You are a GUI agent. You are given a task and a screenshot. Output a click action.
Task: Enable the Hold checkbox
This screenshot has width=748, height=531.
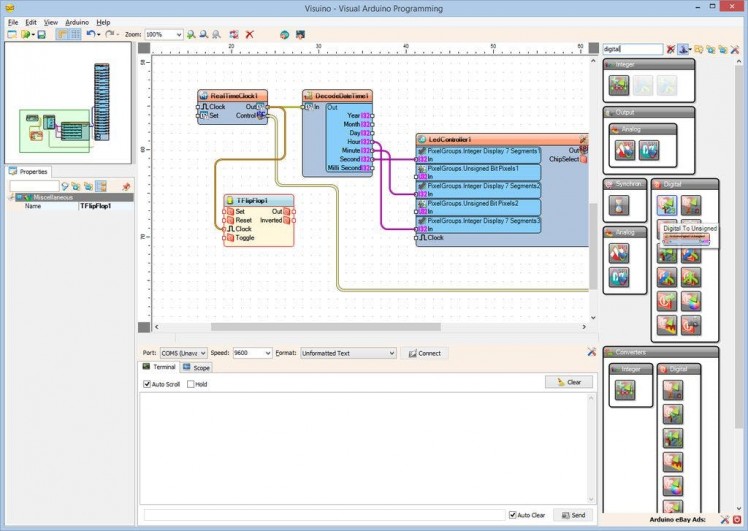(x=188, y=384)
